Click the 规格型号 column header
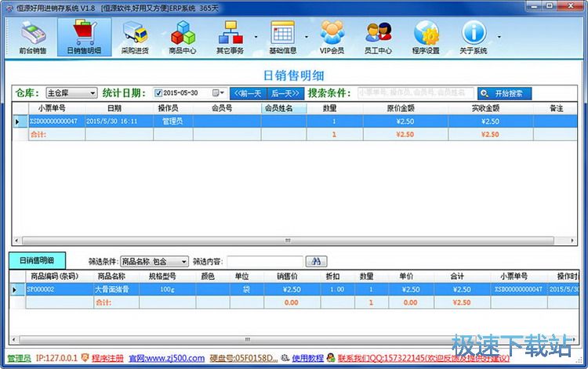588x369 pixels. 162,277
